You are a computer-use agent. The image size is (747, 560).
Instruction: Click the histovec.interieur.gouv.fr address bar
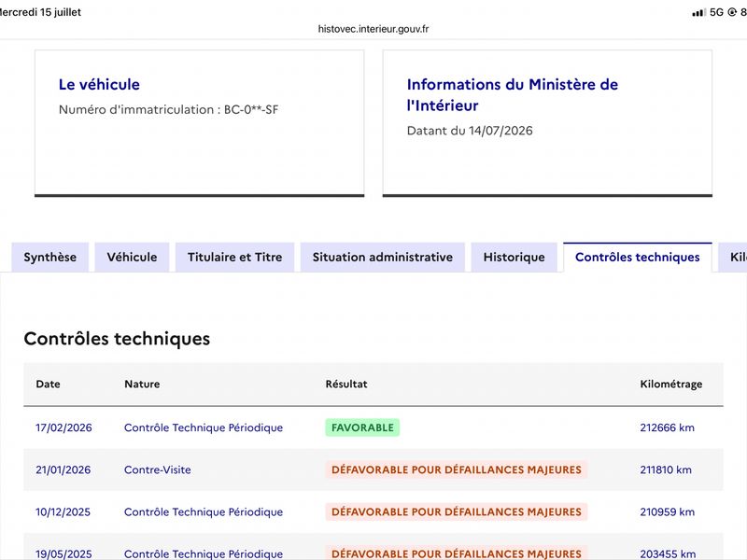tap(373, 29)
